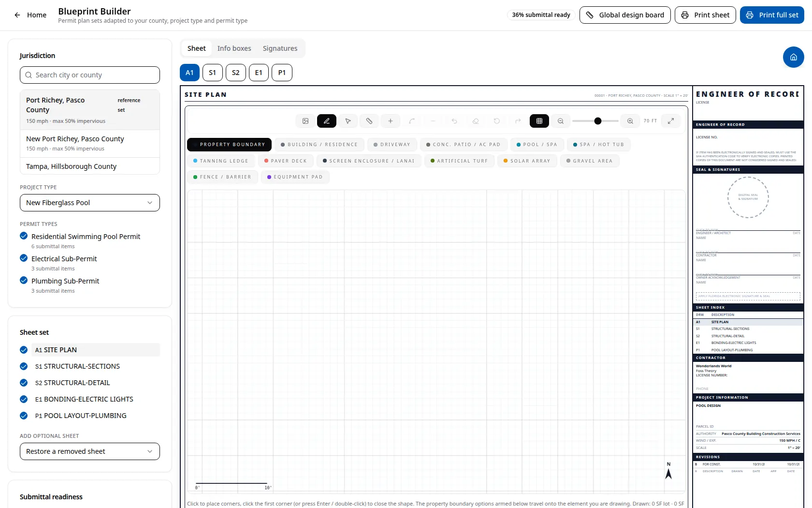The width and height of the screenshot is (812, 508).
Task: Open the New Fiberglass Pool project type dropdown
Action: pyautogui.click(x=90, y=203)
